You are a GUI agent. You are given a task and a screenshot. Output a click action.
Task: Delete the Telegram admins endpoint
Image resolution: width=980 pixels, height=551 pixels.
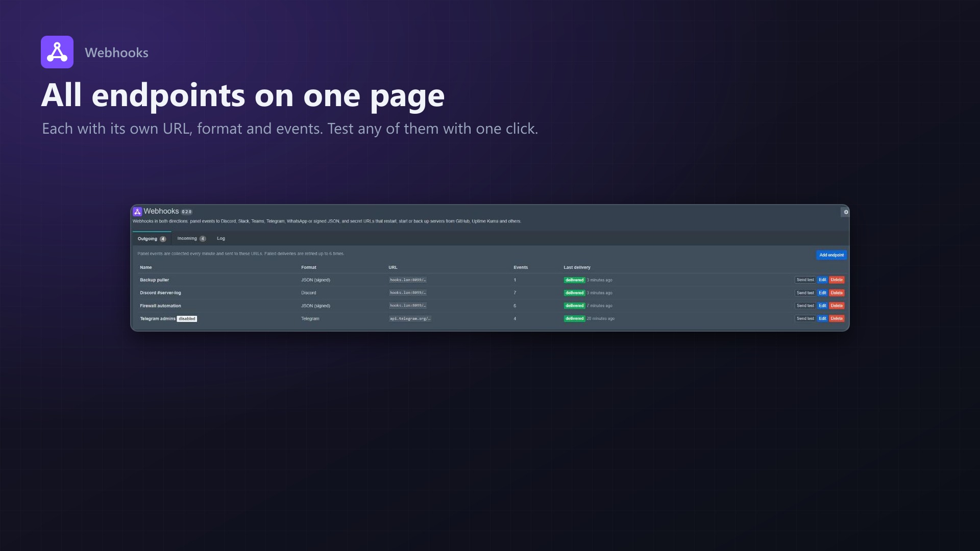[x=837, y=318]
